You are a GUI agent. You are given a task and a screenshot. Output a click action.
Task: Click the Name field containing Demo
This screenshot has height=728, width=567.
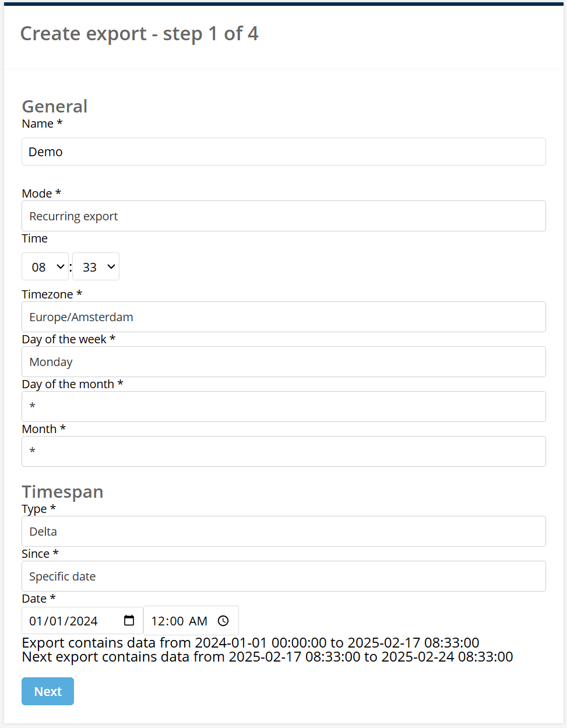click(284, 152)
